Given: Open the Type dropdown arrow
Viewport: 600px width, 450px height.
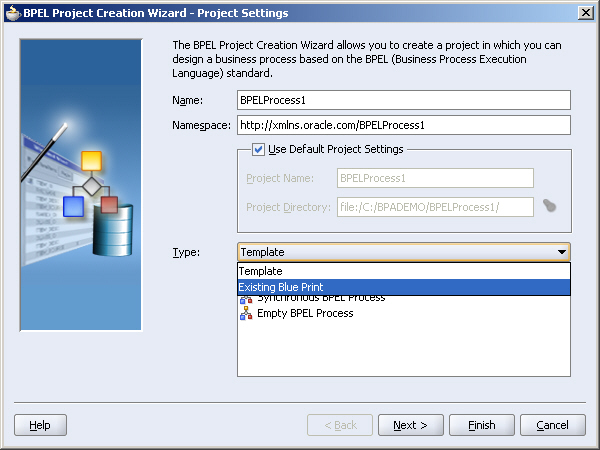Looking at the screenshot, I should pos(561,252).
